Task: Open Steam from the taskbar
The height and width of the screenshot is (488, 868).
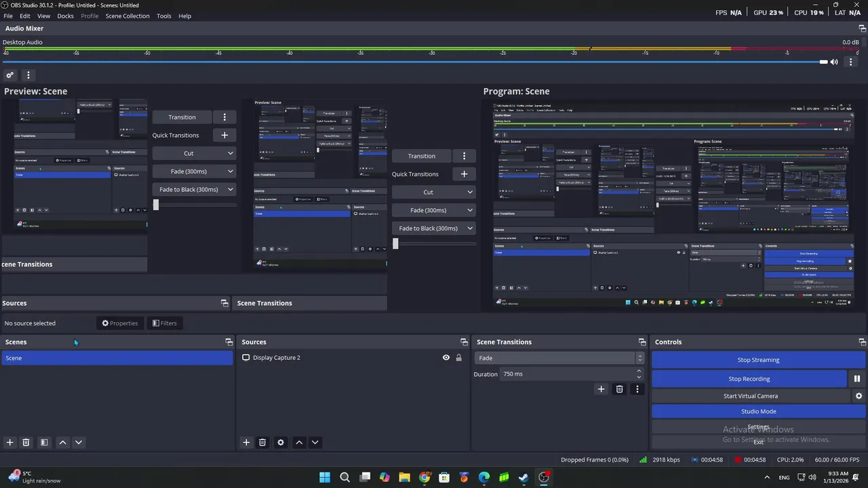Action: click(x=524, y=477)
